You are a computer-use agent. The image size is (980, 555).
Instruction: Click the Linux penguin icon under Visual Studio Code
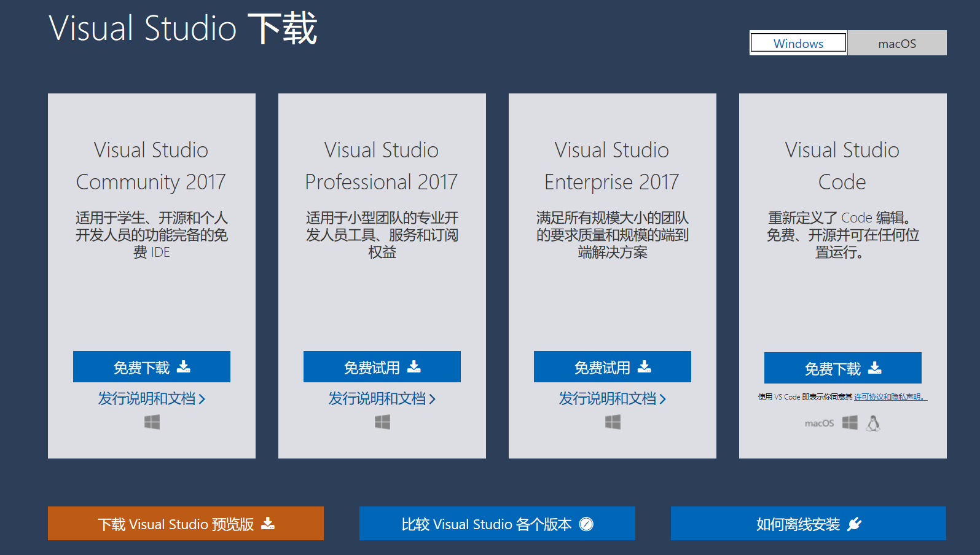point(873,423)
